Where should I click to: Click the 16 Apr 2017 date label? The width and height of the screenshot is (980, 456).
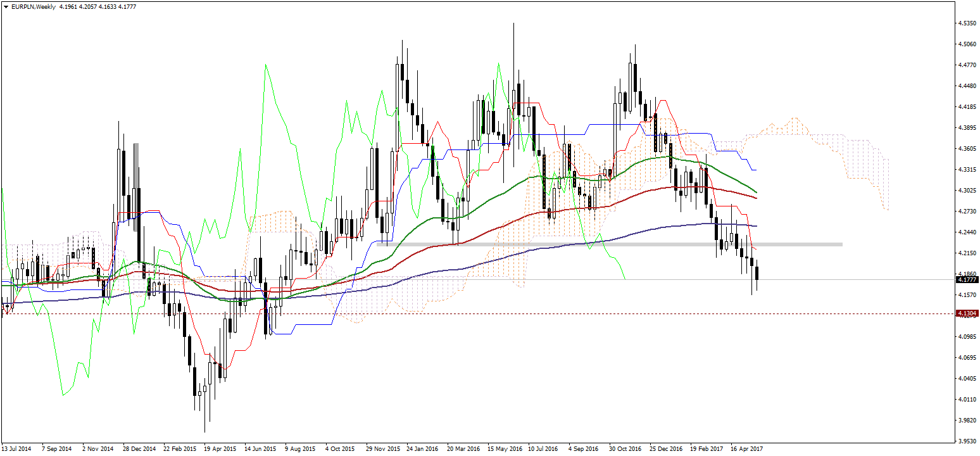[x=747, y=448]
